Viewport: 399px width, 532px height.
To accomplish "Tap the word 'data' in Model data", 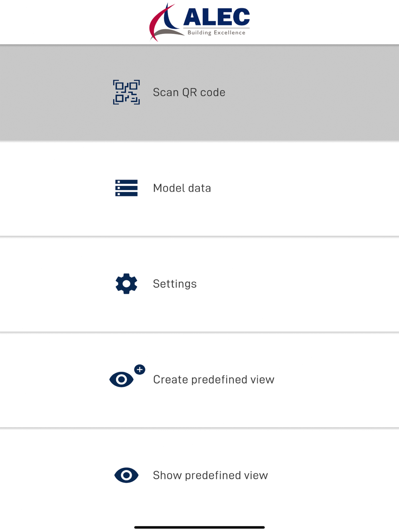I will (200, 188).
